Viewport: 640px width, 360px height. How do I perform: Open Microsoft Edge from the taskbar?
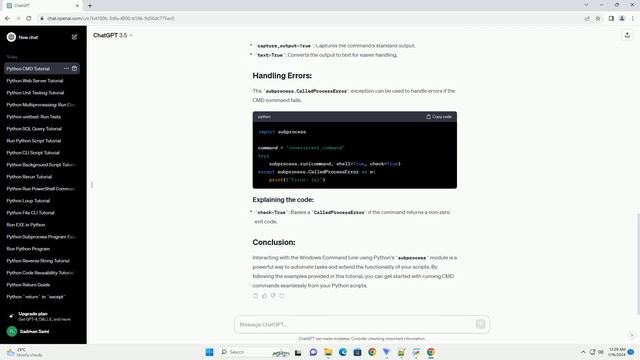pyautogui.click(x=343, y=352)
